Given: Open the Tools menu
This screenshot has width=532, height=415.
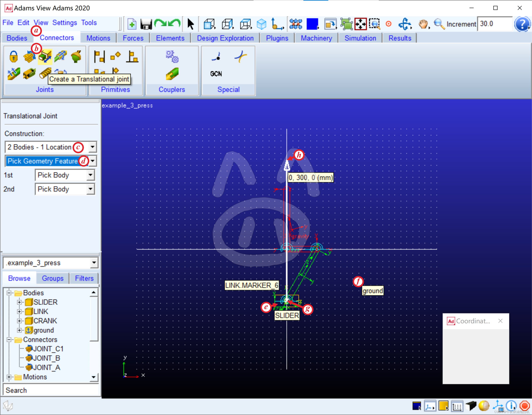Looking at the screenshot, I should (89, 23).
